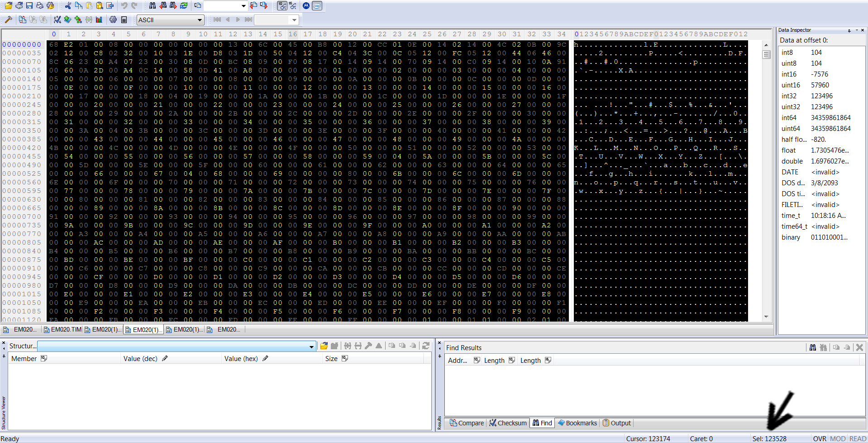The width and height of the screenshot is (868, 443).
Task: Open the Output tab
Action: coord(617,423)
